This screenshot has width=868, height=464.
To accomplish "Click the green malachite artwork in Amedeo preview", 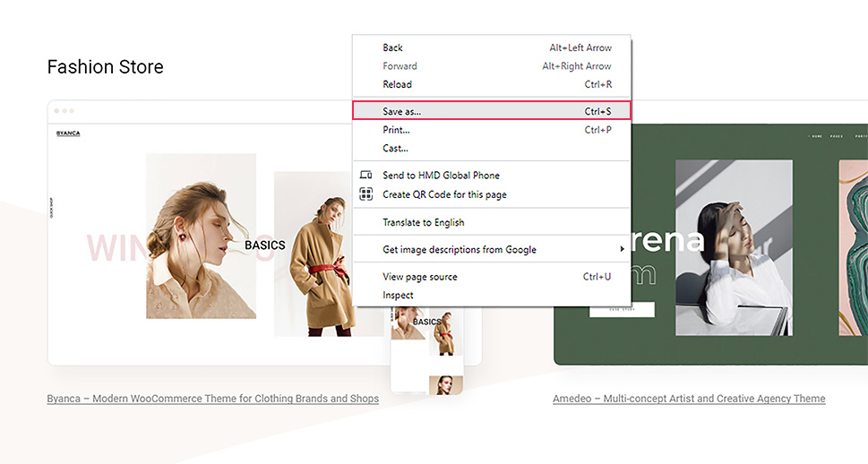I will [853, 247].
